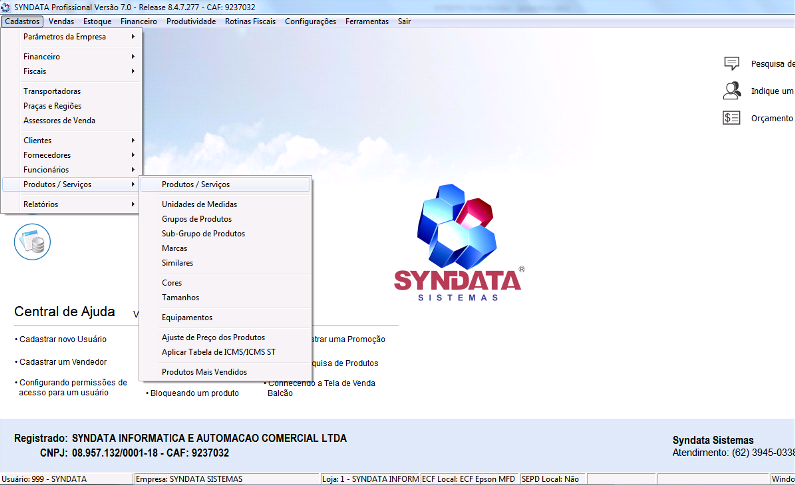Open the Vendas menu
Image resolution: width=795 pixels, height=485 pixels.
(x=61, y=21)
